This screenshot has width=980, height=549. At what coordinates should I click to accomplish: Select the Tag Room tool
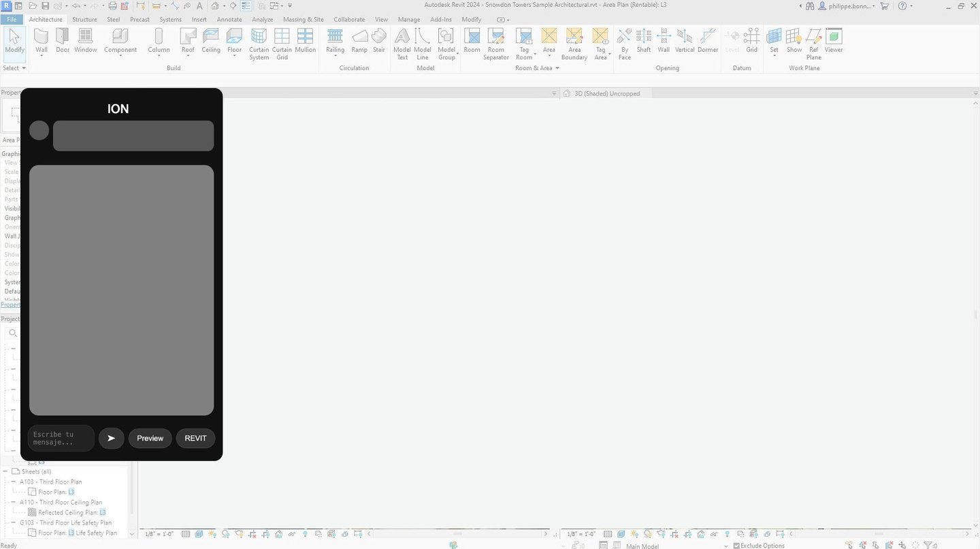point(524,44)
